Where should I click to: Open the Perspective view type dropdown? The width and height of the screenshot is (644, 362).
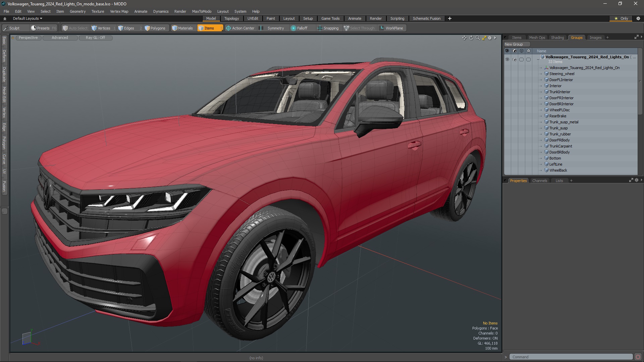tap(28, 38)
